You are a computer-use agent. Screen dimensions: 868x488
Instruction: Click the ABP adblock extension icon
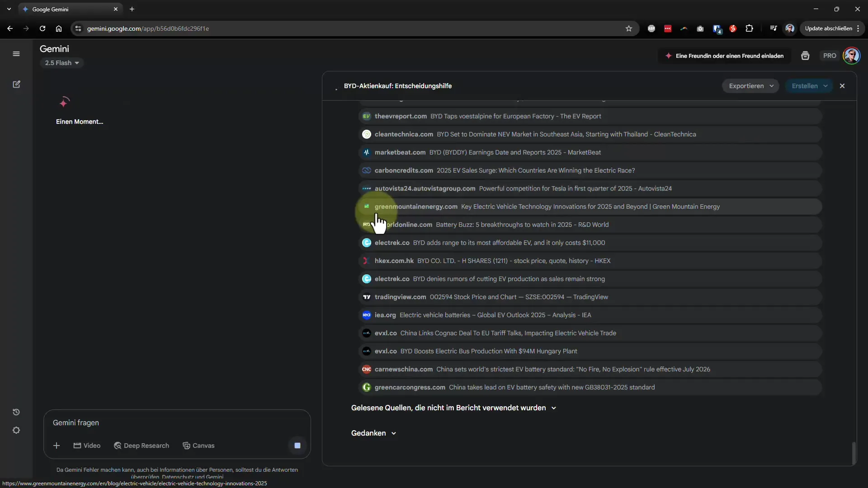coord(651,28)
